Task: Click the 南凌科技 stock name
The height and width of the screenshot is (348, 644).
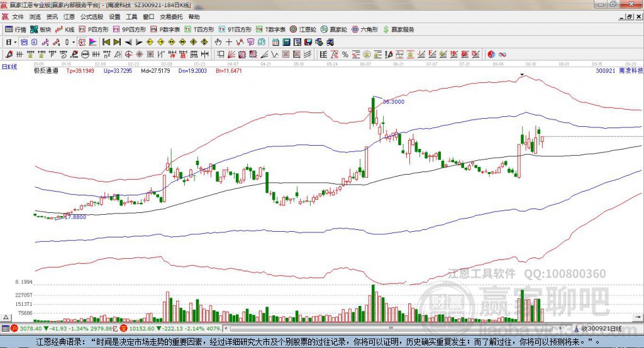Action: (x=631, y=70)
